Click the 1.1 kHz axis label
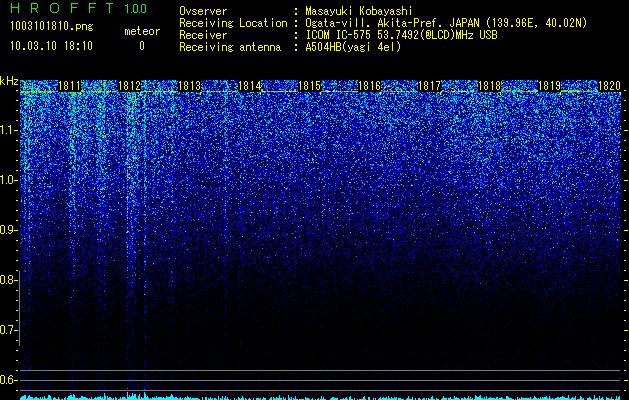 [9, 130]
